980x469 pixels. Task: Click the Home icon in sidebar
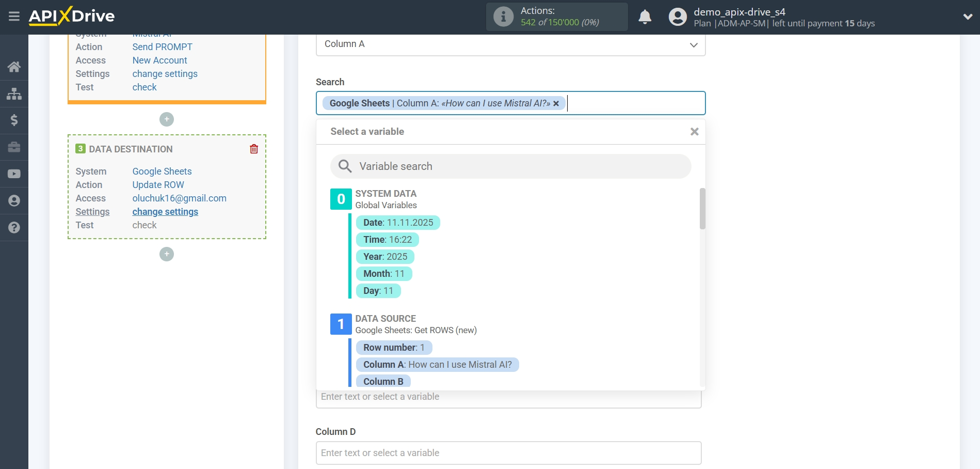pyautogui.click(x=14, y=67)
